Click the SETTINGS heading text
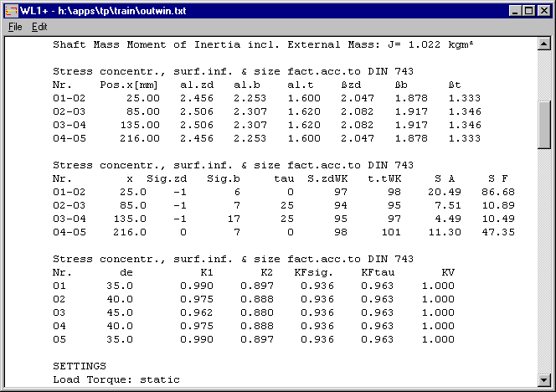 click(x=79, y=366)
